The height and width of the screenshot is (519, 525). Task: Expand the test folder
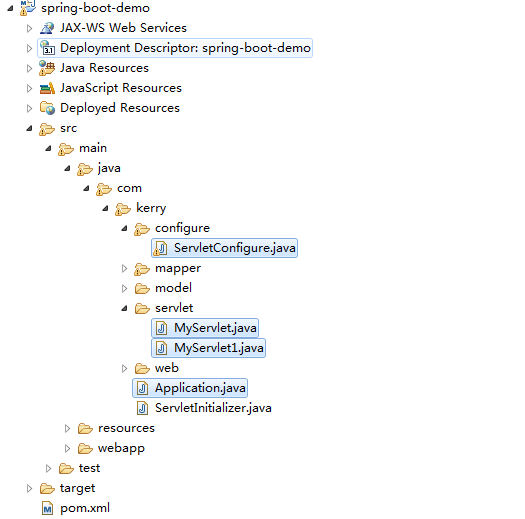pos(49,469)
